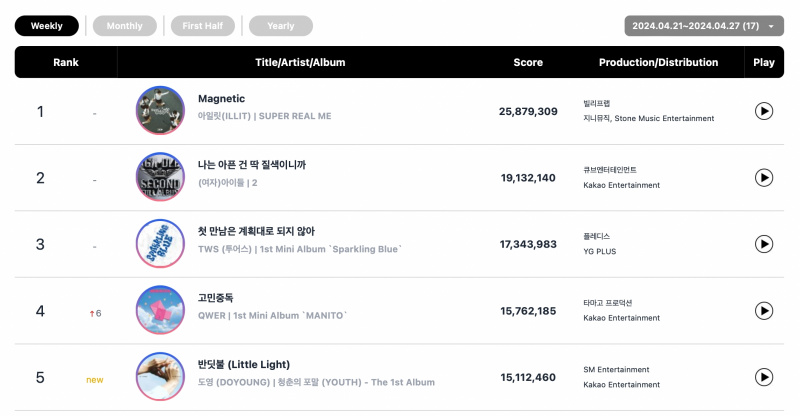
Task: Switch to the Monthly chart tab
Action: (124, 26)
